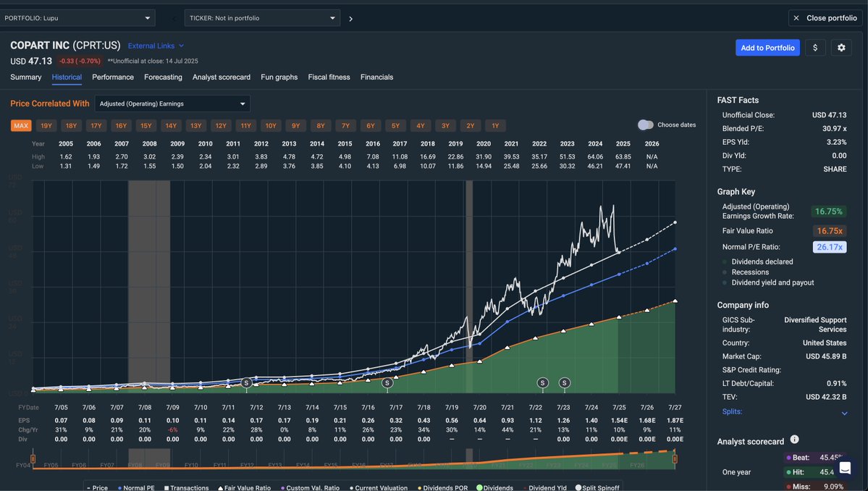The height and width of the screenshot is (491, 868).
Task: Toggle Split Spinoff legend item
Action: click(x=597, y=487)
